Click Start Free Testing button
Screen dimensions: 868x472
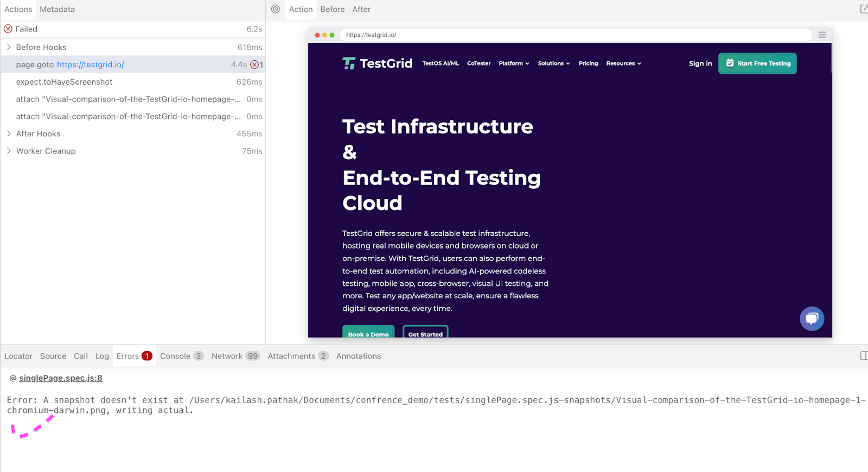[x=757, y=63]
